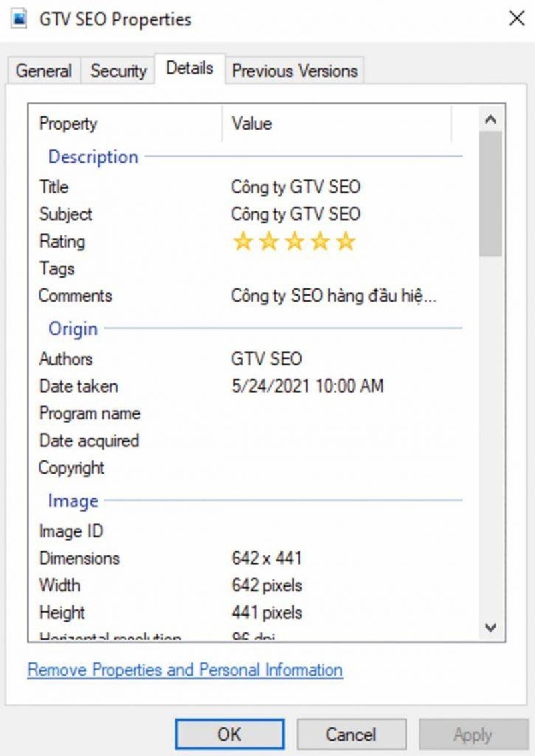This screenshot has width=535, height=756.
Task: Close the GTV SEO Properties dialog
Action: [x=517, y=19]
